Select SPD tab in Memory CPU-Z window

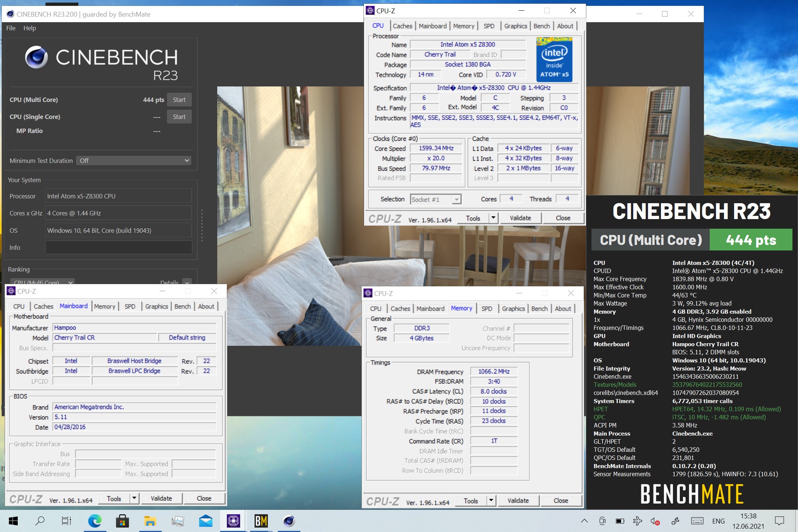tap(487, 308)
